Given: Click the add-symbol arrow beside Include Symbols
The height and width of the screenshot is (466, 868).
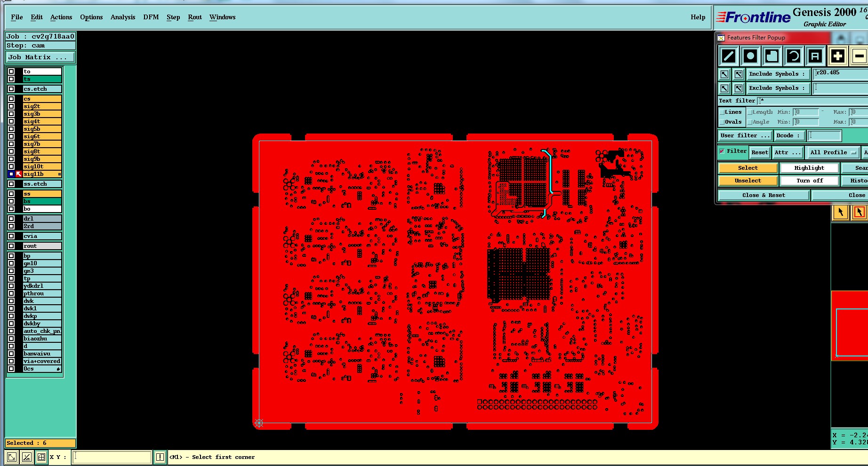Looking at the screenshot, I should pos(739,74).
